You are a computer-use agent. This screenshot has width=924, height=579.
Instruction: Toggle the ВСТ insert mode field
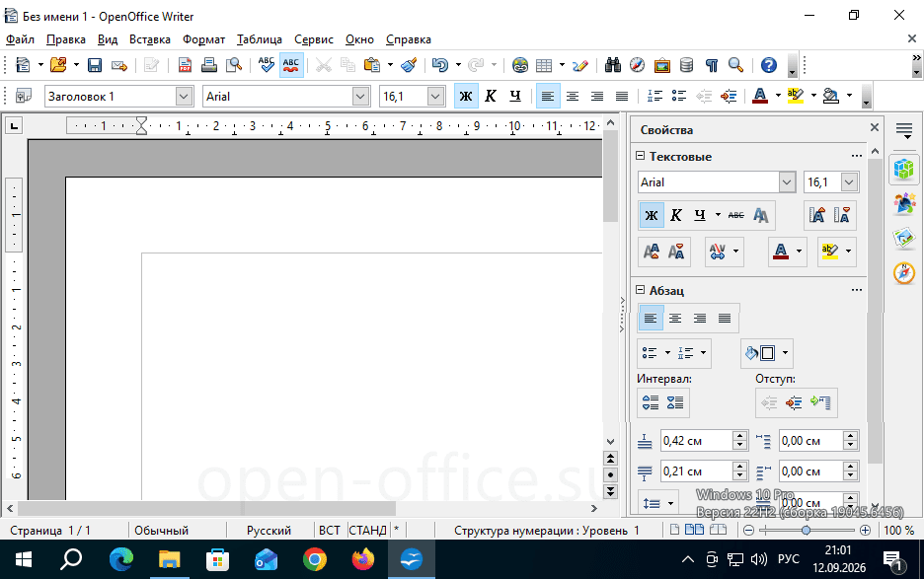coord(330,530)
